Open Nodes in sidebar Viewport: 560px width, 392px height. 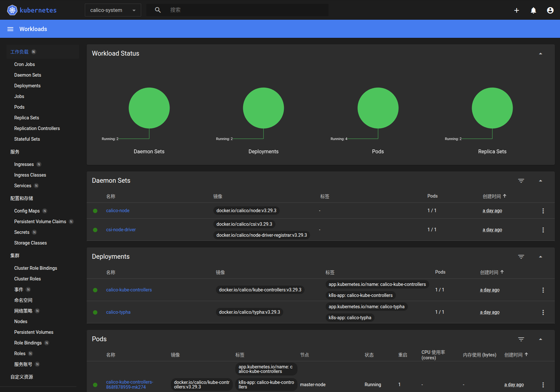coord(21,321)
